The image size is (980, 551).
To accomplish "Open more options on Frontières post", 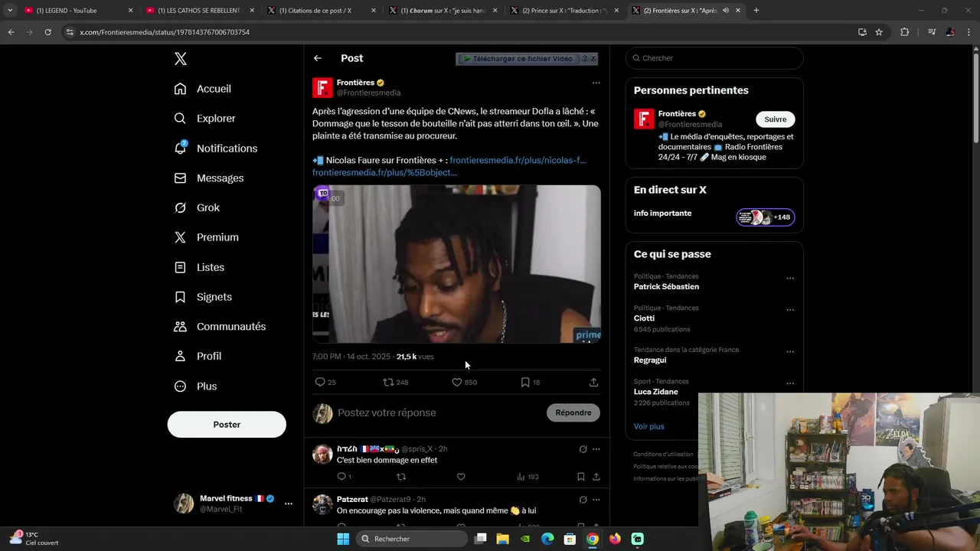I will pos(596,83).
